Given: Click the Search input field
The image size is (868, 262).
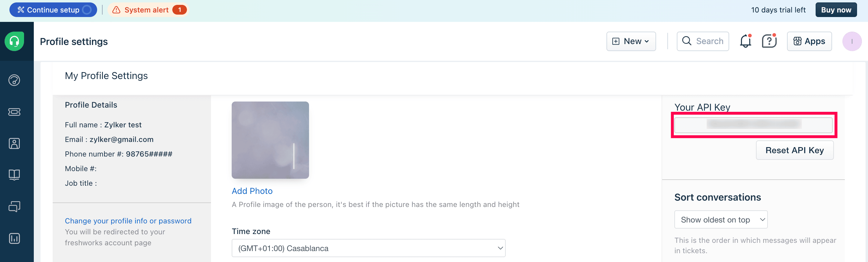Looking at the screenshot, I should pos(703,41).
